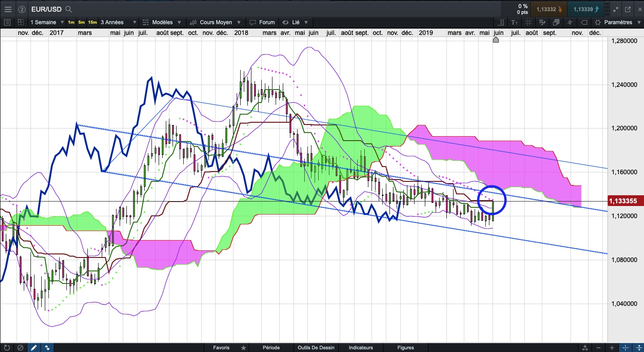This screenshot has width=644, height=352.
Task: Open the Paramètres settings dropdown
Action: (x=617, y=22)
